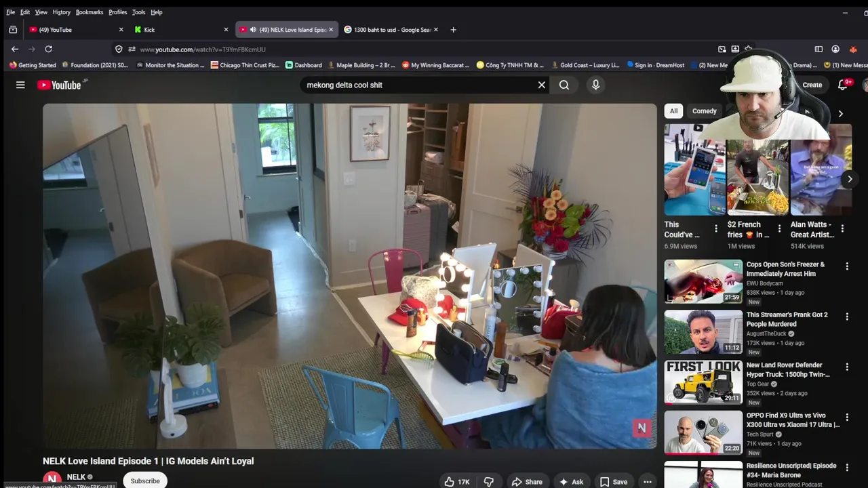Toggle the browser sidebar icon

pyautogui.click(x=818, y=49)
